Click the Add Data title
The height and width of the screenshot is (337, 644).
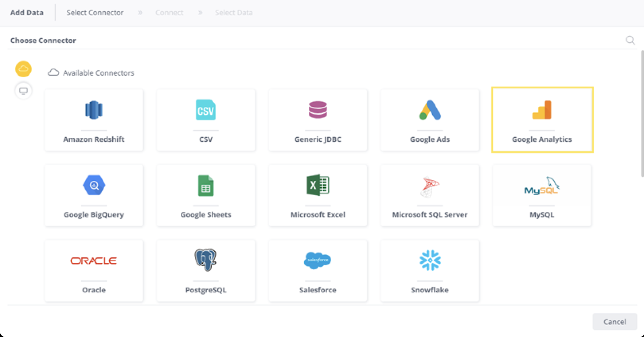(27, 12)
